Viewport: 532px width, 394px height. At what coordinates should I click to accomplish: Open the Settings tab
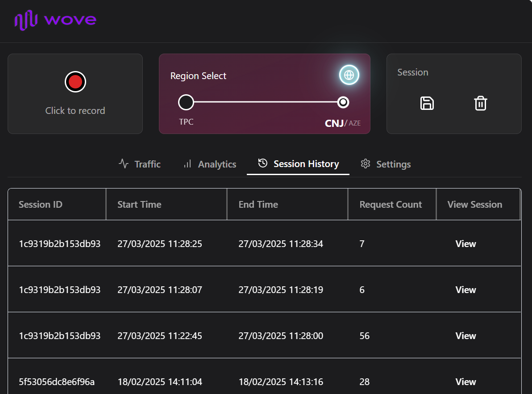pos(386,164)
